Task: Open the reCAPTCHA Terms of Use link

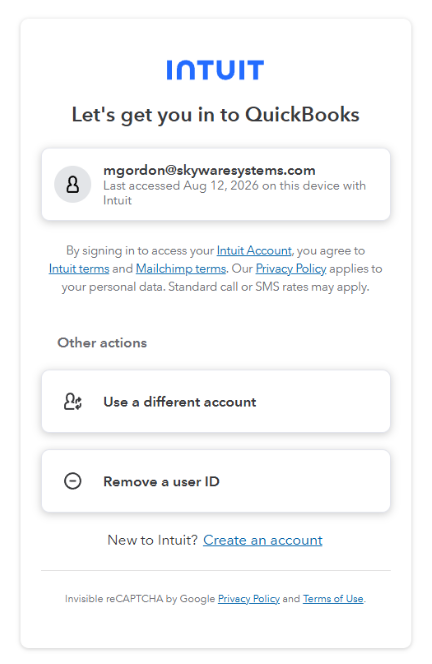Action: (333, 599)
